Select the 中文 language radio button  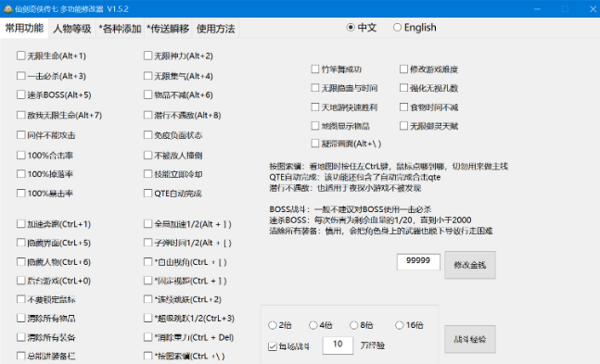click(351, 28)
